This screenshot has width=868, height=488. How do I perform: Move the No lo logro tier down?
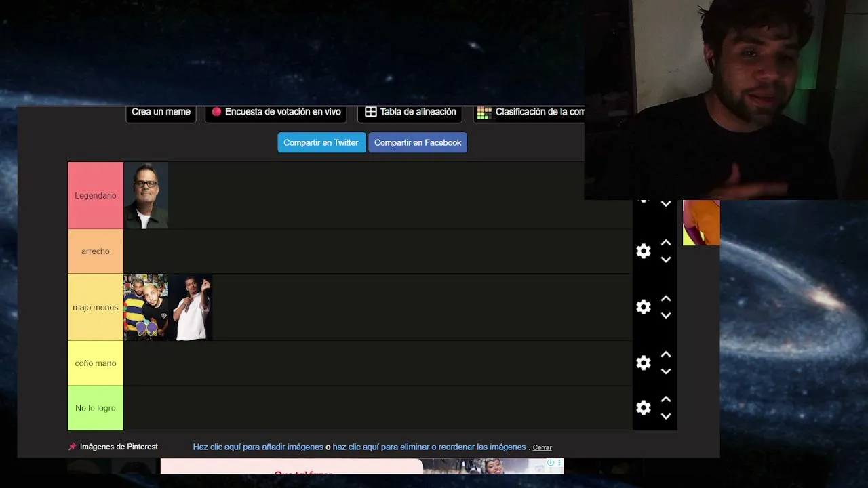click(x=666, y=416)
